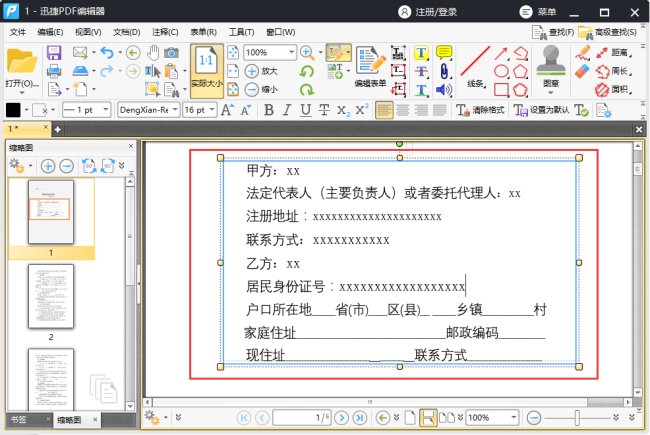The width and height of the screenshot is (650, 435).
Task: Expand the thumbnail panel gear options dropdown
Action: tap(31, 166)
